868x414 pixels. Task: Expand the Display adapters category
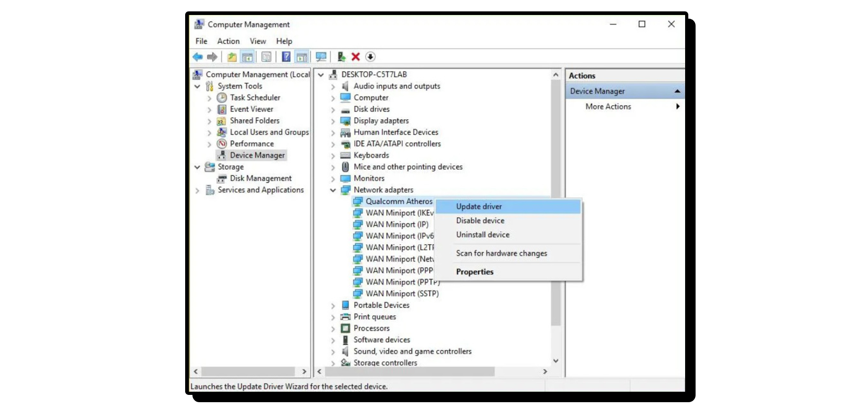pos(333,121)
